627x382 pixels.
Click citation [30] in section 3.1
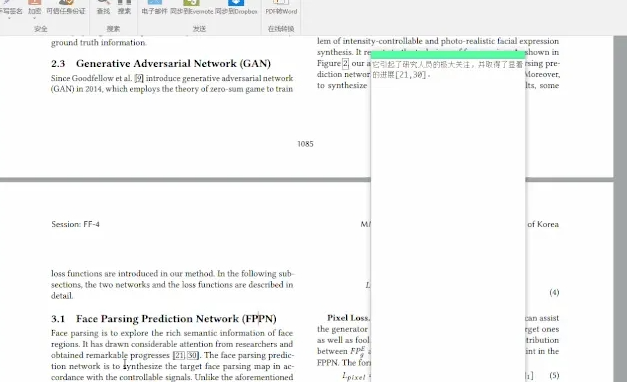192,355
